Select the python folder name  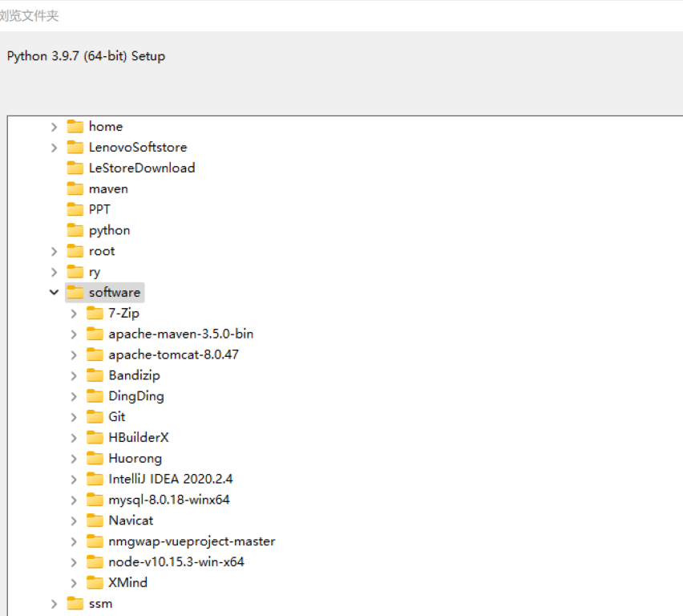coord(109,231)
